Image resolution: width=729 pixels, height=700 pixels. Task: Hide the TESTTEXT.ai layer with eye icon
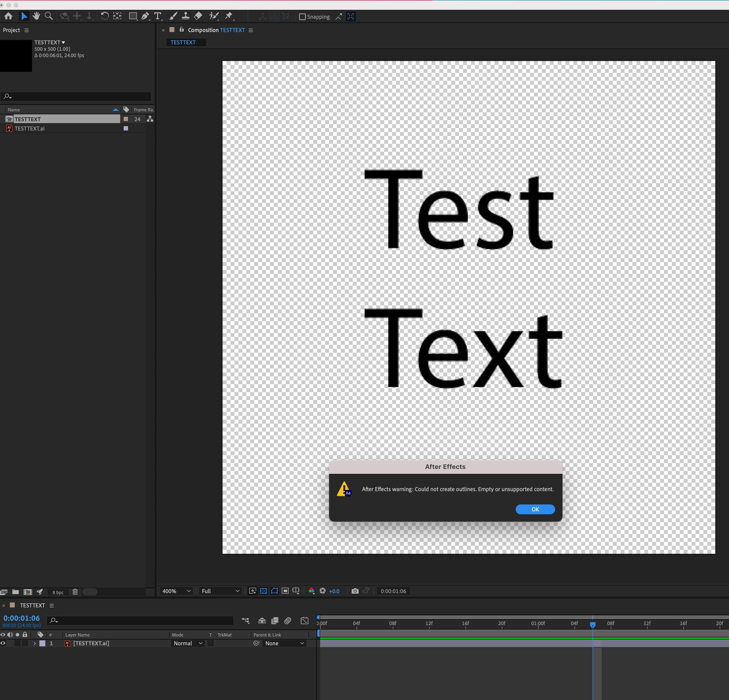pyautogui.click(x=3, y=643)
